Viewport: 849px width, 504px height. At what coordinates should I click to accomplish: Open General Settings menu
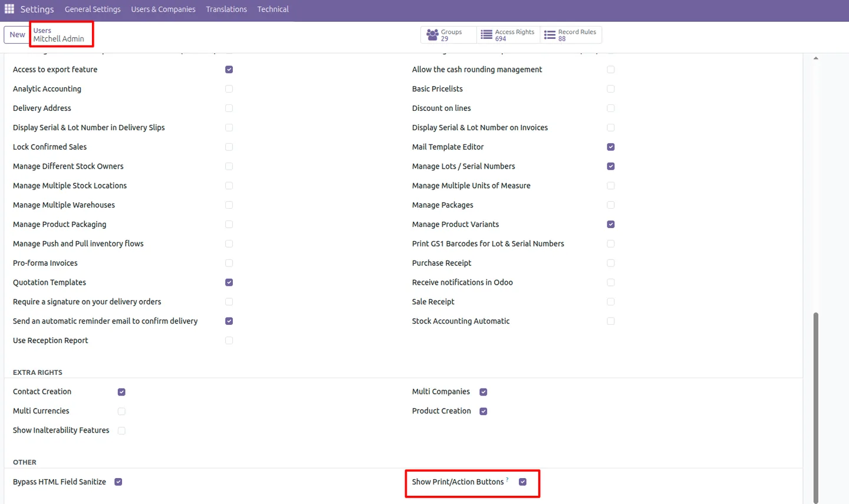[93, 9]
